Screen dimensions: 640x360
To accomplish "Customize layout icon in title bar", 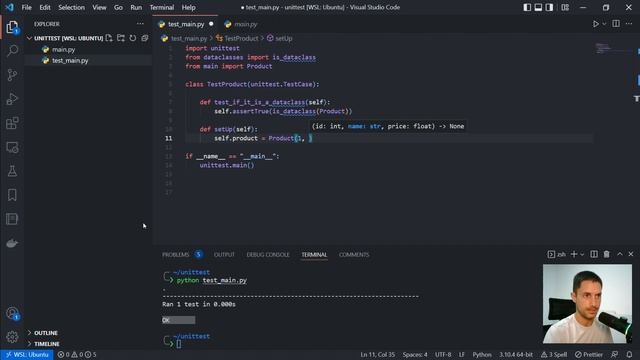I will tap(565, 7).
